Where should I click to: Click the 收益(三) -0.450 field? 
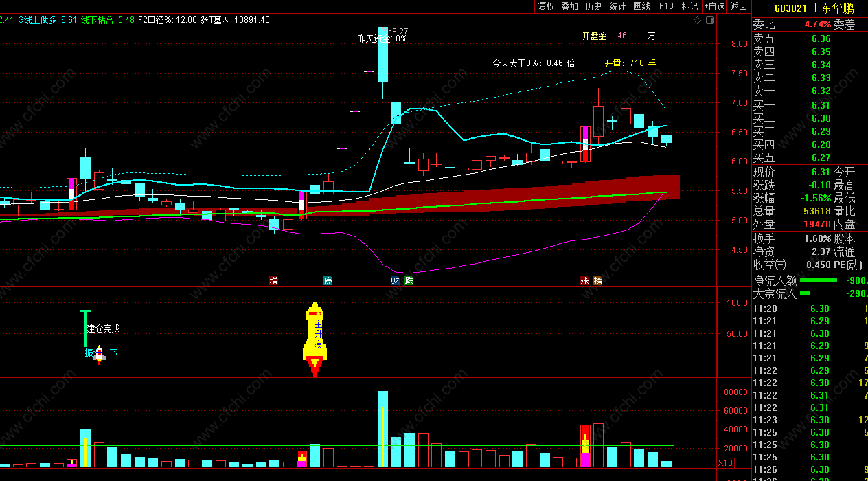(x=792, y=265)
